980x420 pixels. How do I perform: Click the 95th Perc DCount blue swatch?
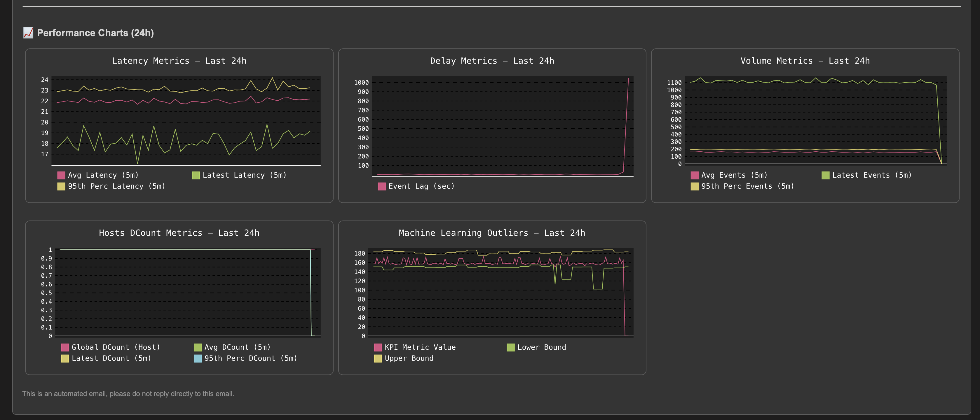pos(198,358)
